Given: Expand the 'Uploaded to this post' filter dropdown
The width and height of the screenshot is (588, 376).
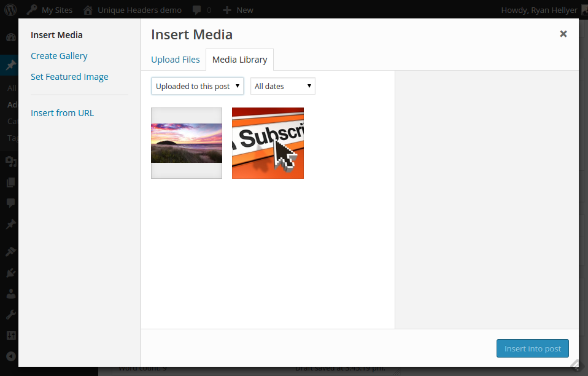Looking at the screenshot, I should tap(197, 86).
